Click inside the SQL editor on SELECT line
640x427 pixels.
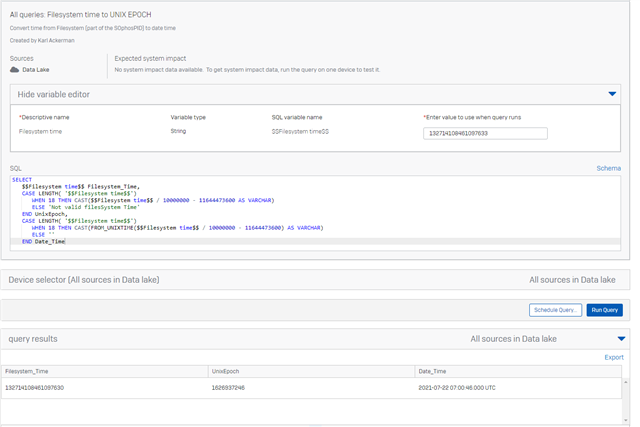point(22,180)
